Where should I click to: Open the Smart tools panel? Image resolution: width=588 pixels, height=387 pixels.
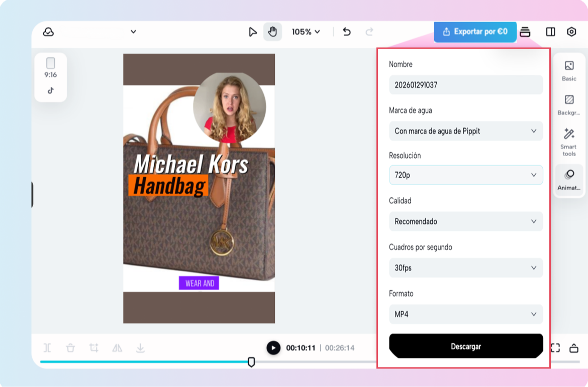tap(569, 142)
